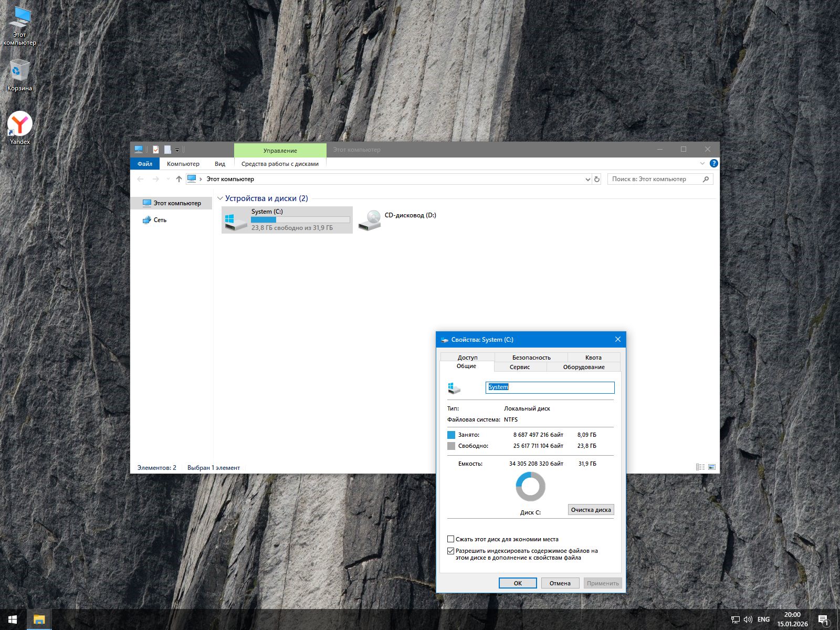
Task: Expand the ribbon with the chevron
Action: [702, 163]
